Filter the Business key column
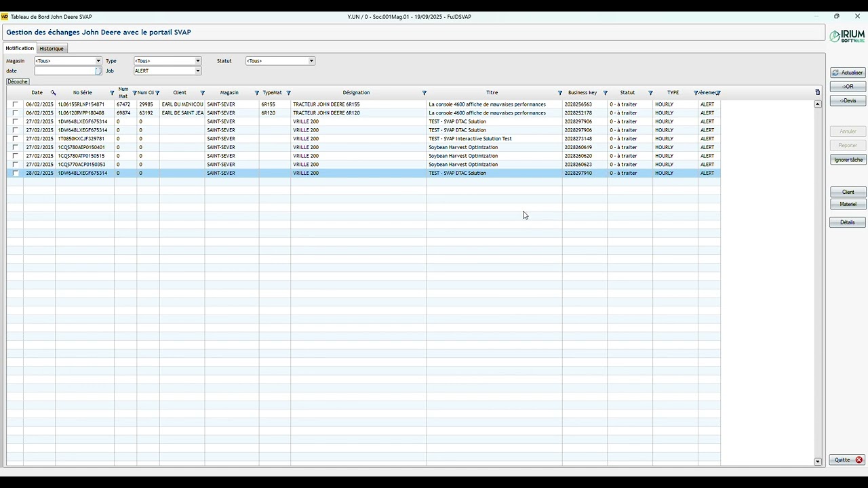The height and width of the screenshot is (488, 868). pos(606,93)
